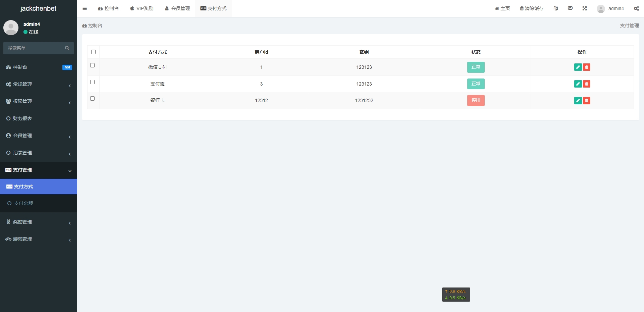Screen dimensions: 644x312
Task: Open the envelope messages icon
Action: tap(570, 8)
